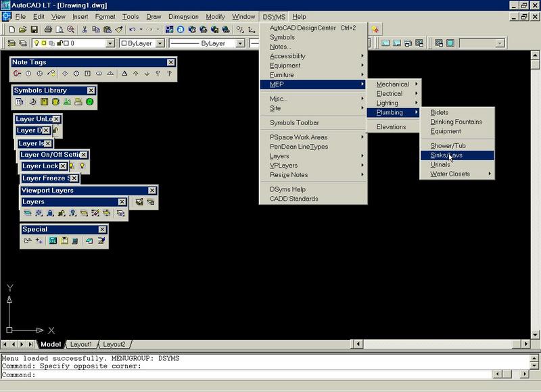Open Print Preview from the toolbar

[x=60, y=30]
